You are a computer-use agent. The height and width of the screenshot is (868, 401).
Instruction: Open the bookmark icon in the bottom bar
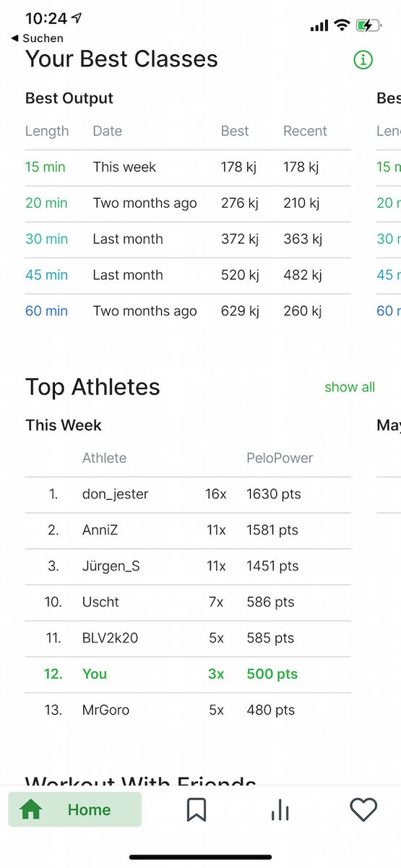tap(197, 809)
